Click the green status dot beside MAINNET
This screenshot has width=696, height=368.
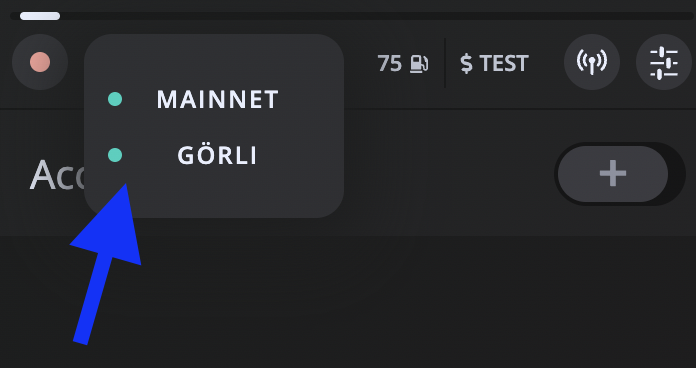click(115, 99)
